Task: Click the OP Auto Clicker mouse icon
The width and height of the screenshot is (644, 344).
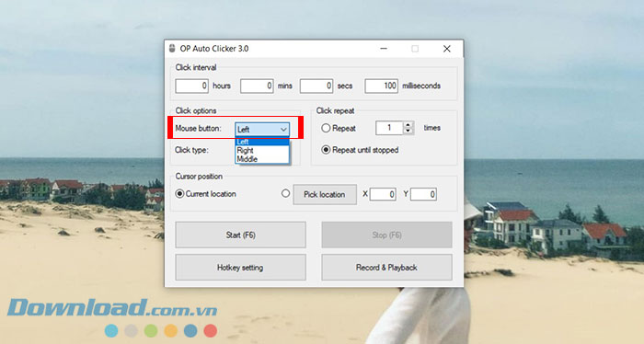Action: click(x=172, y=49)
